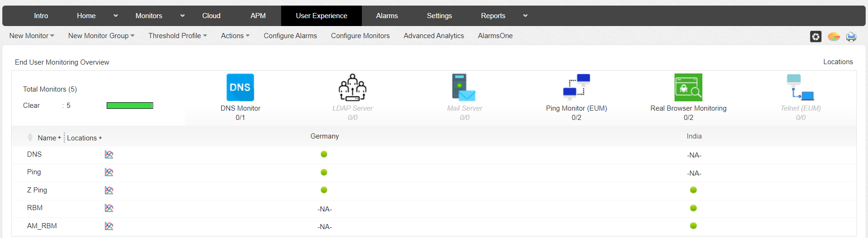Click the printer icon
Viewport: 868px width, 238px height.
point(851,36)
